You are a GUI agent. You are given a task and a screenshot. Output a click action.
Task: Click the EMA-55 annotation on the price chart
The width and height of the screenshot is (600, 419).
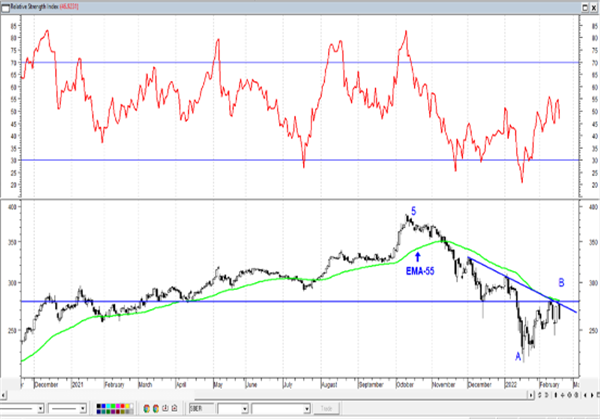pos(420,271)
